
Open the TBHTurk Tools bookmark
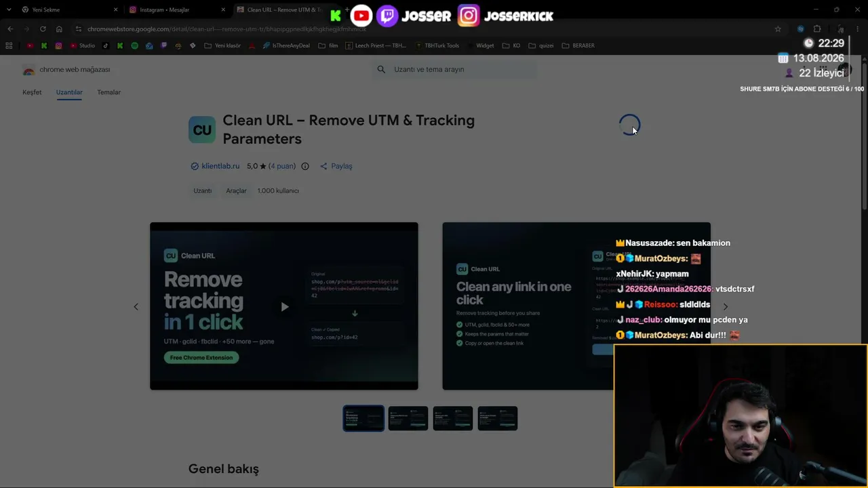pos(437,45)
